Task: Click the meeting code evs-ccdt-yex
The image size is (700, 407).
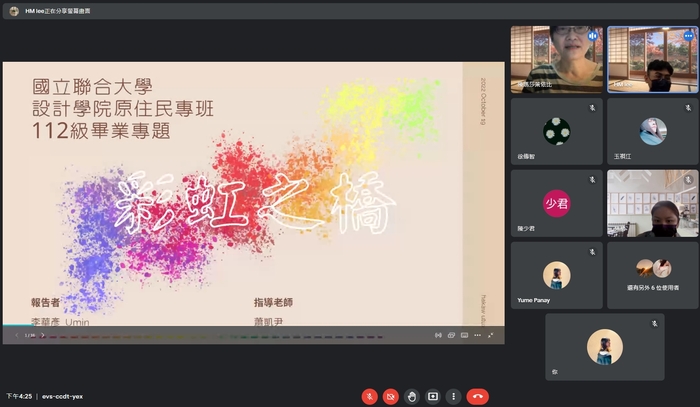Action: tap(62, 396)
